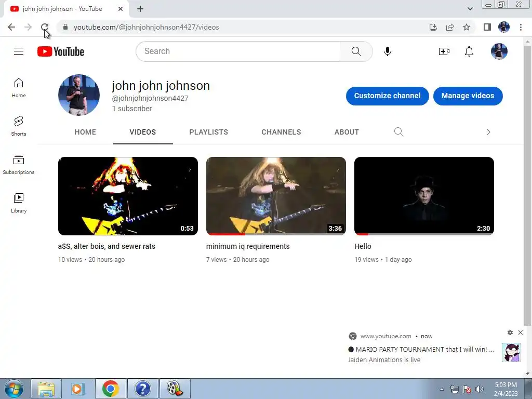Click the network tray icon
The height and width of the screenshot is (399, 532).
454,389
